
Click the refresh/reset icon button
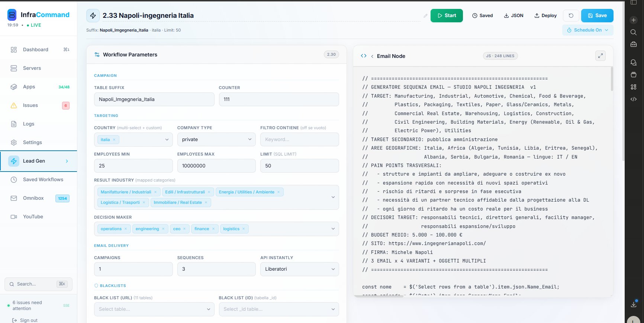[x=571, y=16]
